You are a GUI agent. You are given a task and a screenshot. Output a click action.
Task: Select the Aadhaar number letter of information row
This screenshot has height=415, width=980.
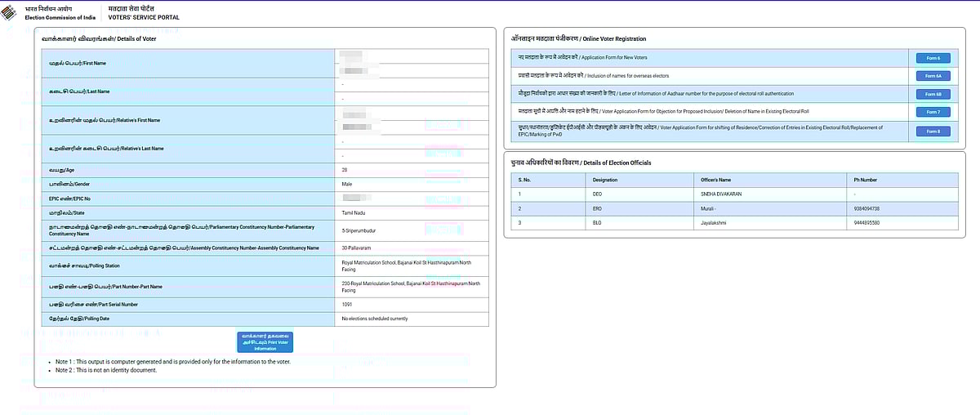[653, 94]
